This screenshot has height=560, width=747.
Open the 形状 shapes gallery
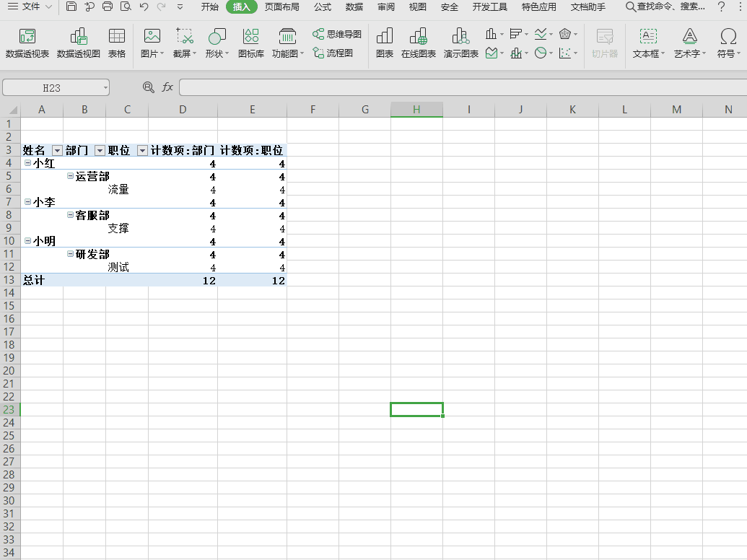(x=217, y=43)
